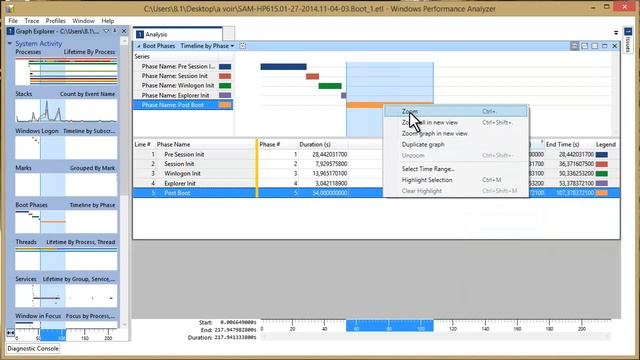Select Post Boot series row
Viewport: 640px width, 360px height.
183,105
